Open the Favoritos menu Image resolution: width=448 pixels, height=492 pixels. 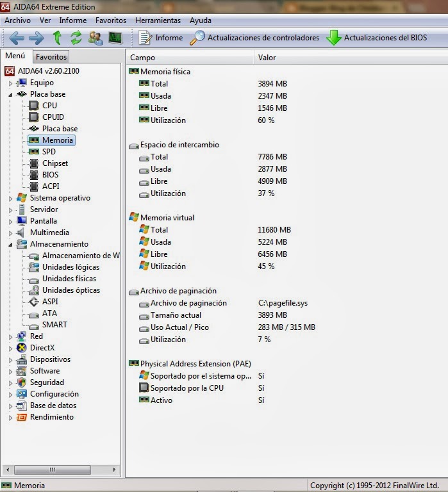(111, 20)
